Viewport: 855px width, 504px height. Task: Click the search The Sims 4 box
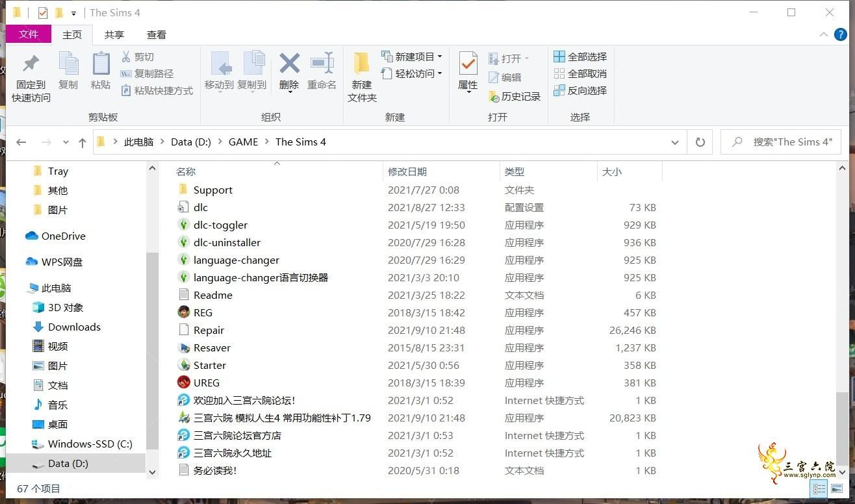[x=781, y=142]
